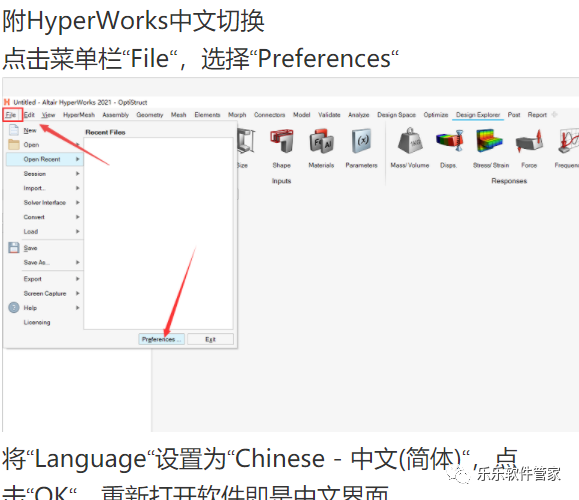Click the Responses group label

point(509,181)
